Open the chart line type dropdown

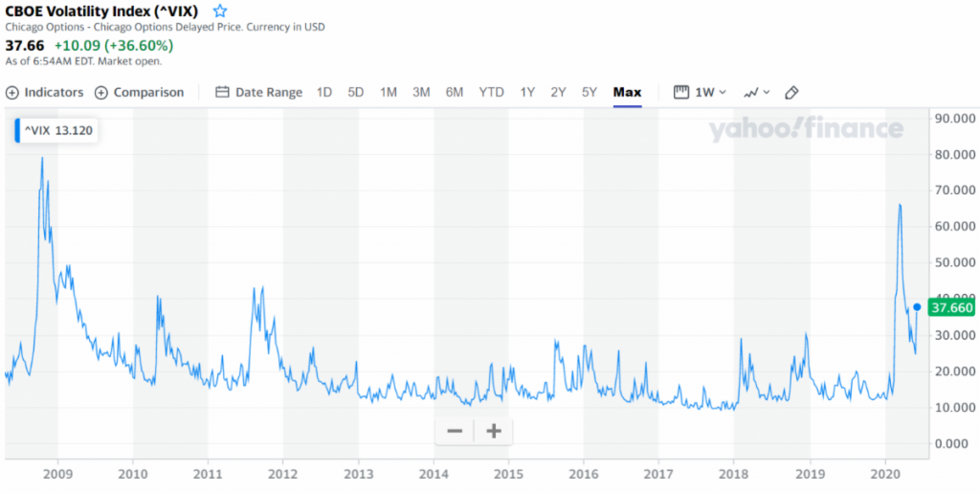757,93
